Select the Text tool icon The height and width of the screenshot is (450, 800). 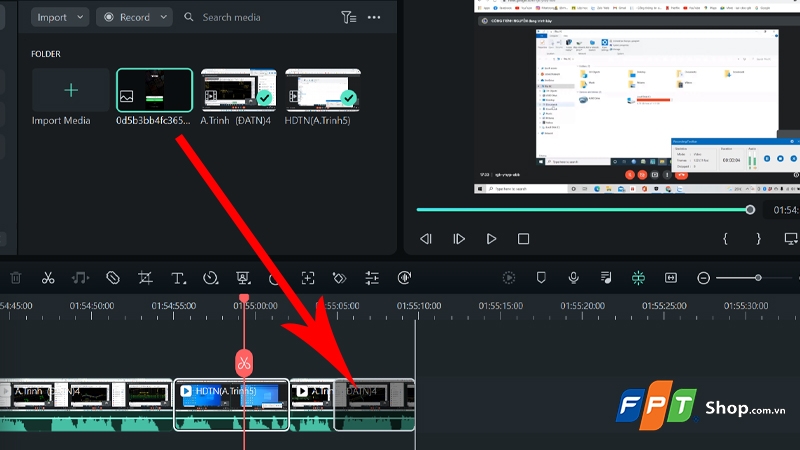[178, 278]
